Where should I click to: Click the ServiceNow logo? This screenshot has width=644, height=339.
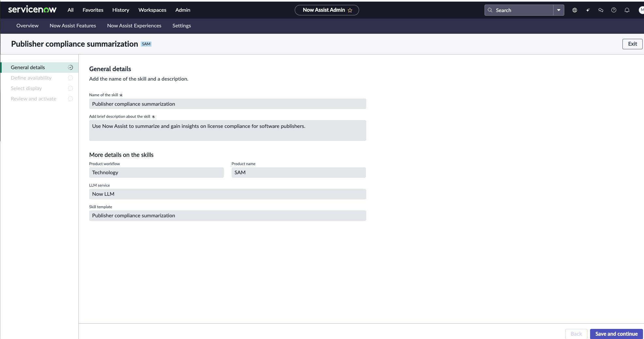(32, 10)
